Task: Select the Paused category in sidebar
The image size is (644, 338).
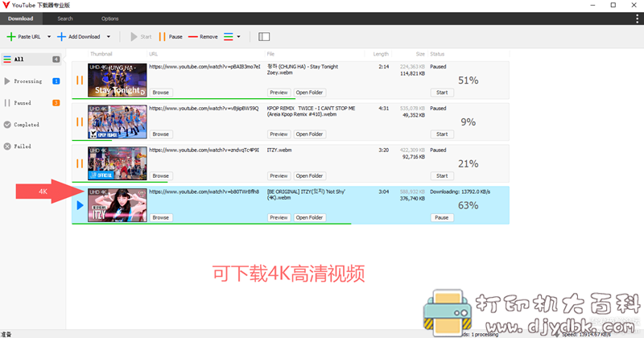Action: pos(31,103)
